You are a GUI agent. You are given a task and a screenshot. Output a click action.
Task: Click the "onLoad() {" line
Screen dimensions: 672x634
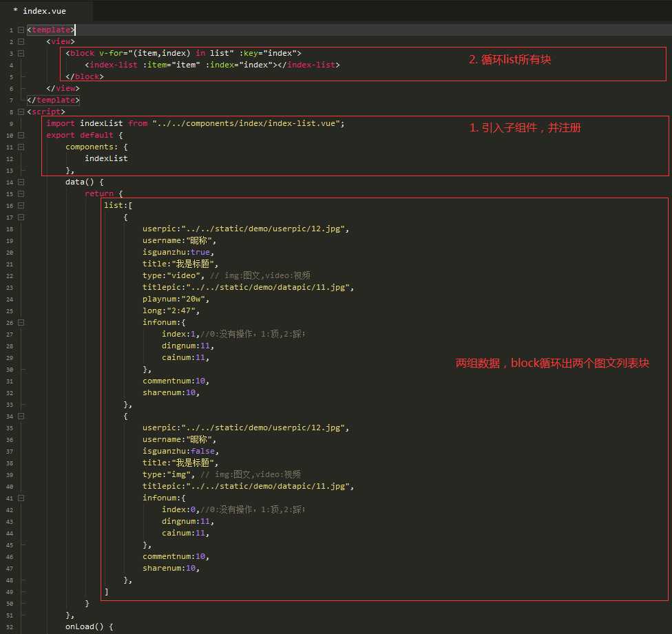click(89, 626)
